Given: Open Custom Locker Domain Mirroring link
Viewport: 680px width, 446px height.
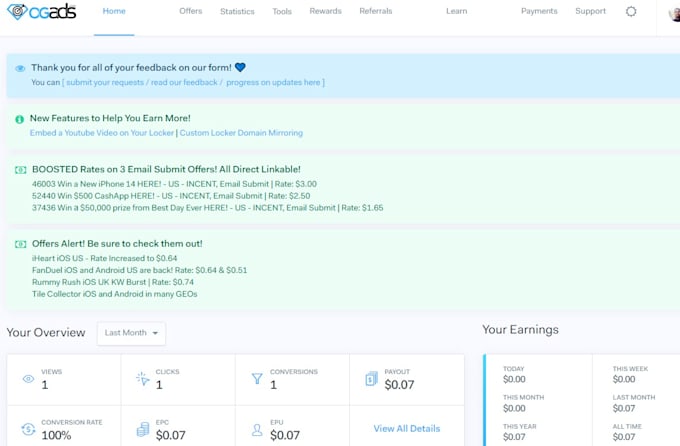Looking at the screenshot, I should pyautogui.click(x=241, y=133).
